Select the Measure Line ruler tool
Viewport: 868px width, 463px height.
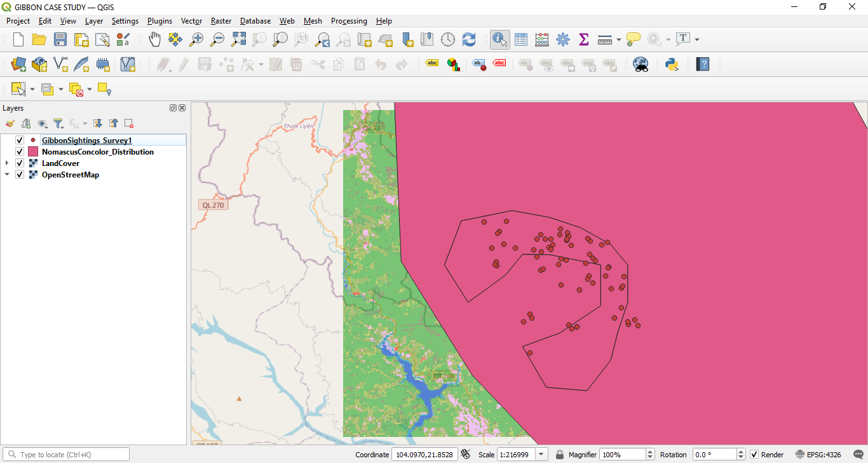pyautogui.click(x=605, y=39)
